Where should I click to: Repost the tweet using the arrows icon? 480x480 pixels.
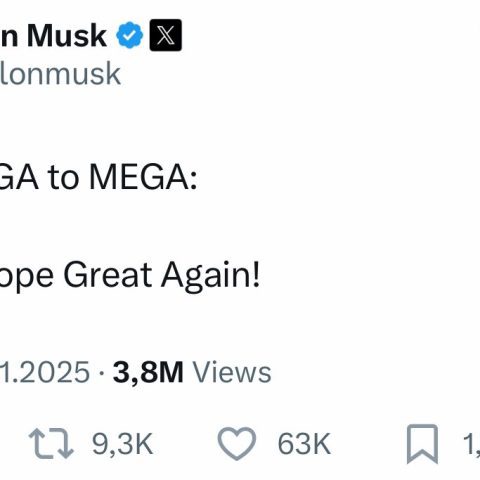[x=51, y=444]
